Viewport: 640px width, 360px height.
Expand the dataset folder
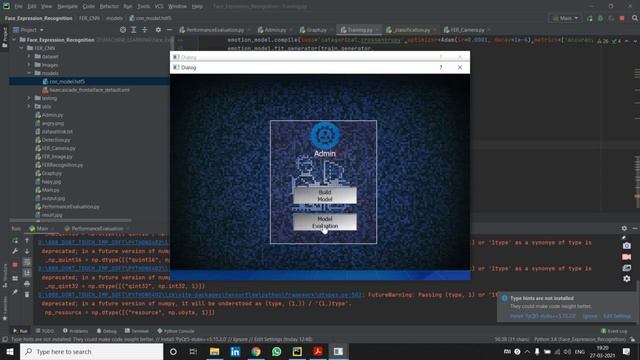click(x=29, y=56)
